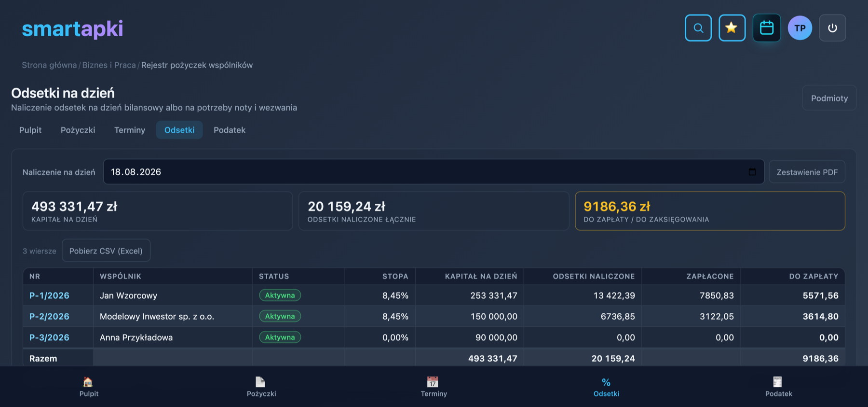Select the Anna Przykładowa cell

173,337
